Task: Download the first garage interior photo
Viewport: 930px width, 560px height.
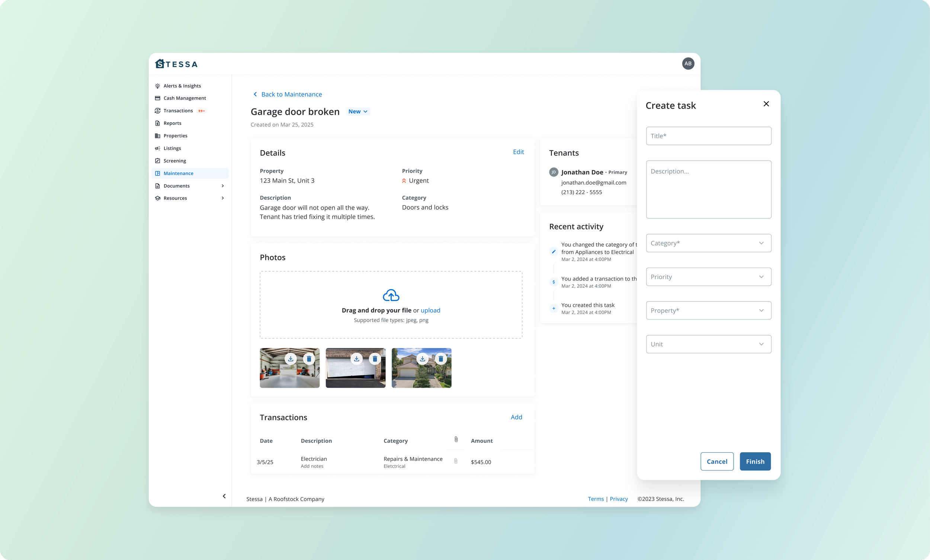Action: point(291,359)
